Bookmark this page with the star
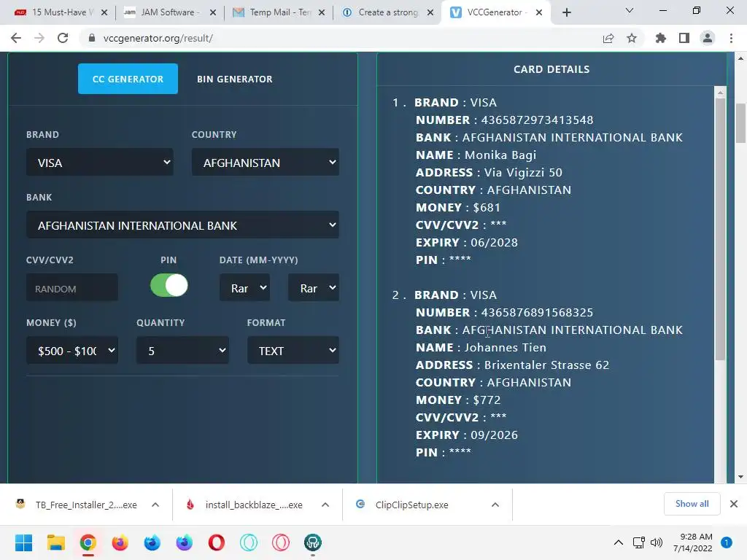The image size is (747, 560). click(632, 38)
